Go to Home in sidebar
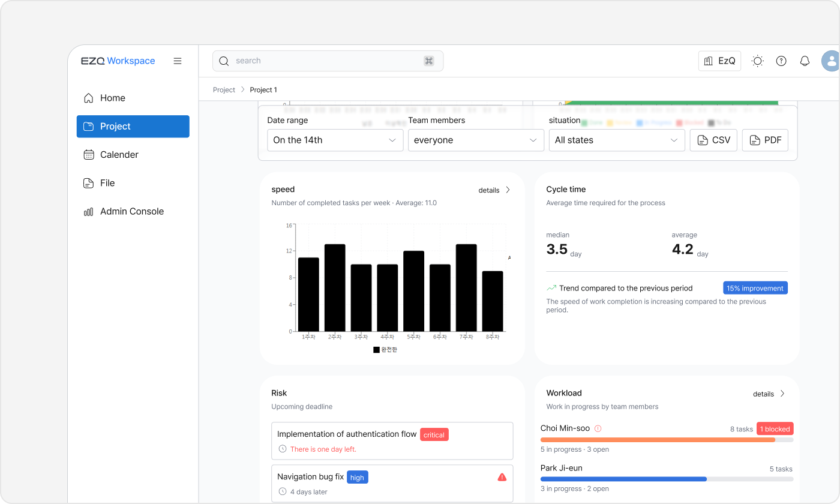 tap(133, 98)
